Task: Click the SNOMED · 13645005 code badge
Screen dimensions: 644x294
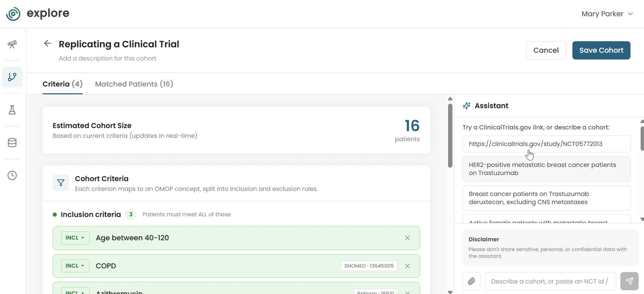Action: (x=369, y=266)
